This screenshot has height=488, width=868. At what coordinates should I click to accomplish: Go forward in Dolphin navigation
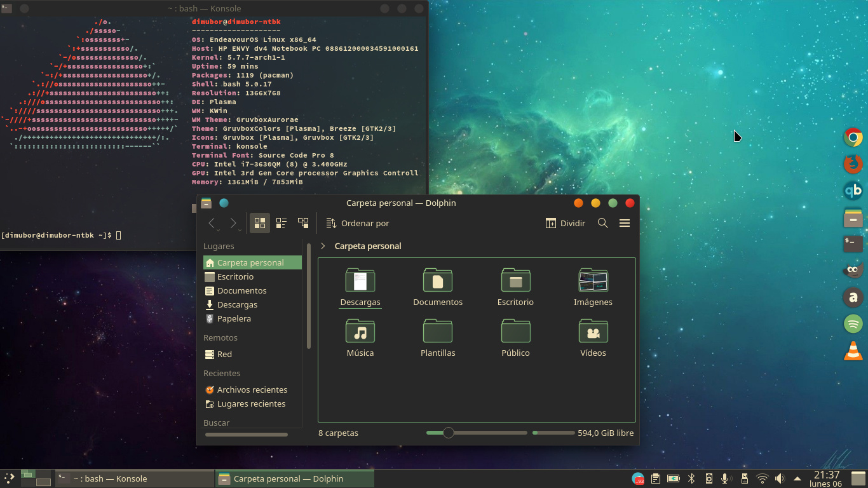pos(233,223)
